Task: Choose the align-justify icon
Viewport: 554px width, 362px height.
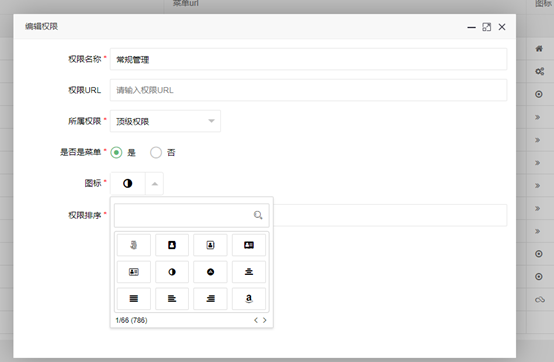Action: click(134, 298)
